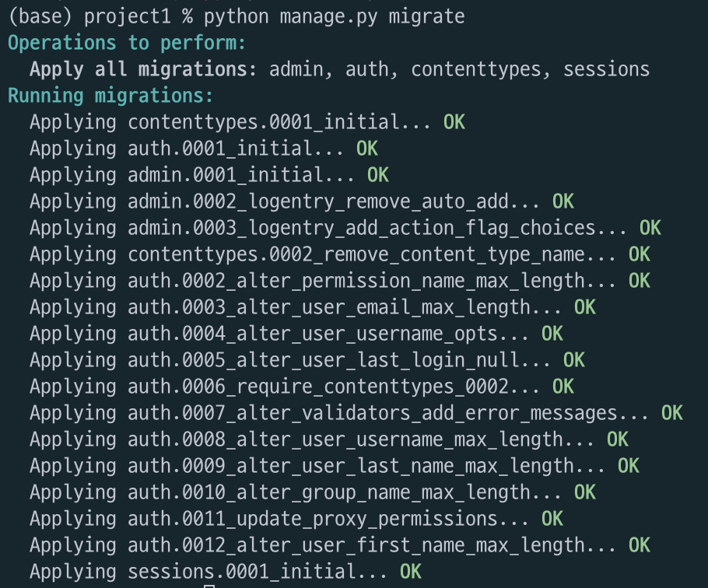Click the 'Running migrations:' heading
This screenshot has width=708, height=588.
[110, 96]
